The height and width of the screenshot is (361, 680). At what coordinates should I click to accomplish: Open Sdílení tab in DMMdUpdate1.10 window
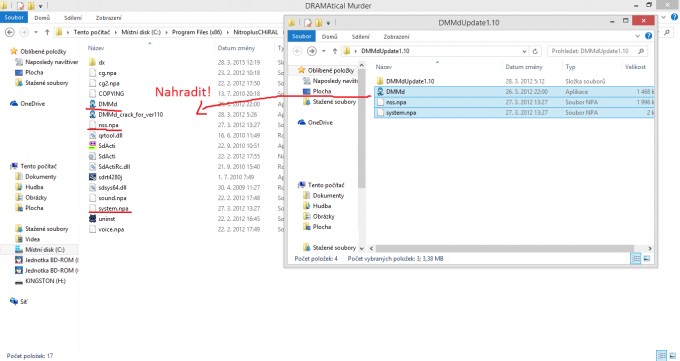(x=360, y=37)
